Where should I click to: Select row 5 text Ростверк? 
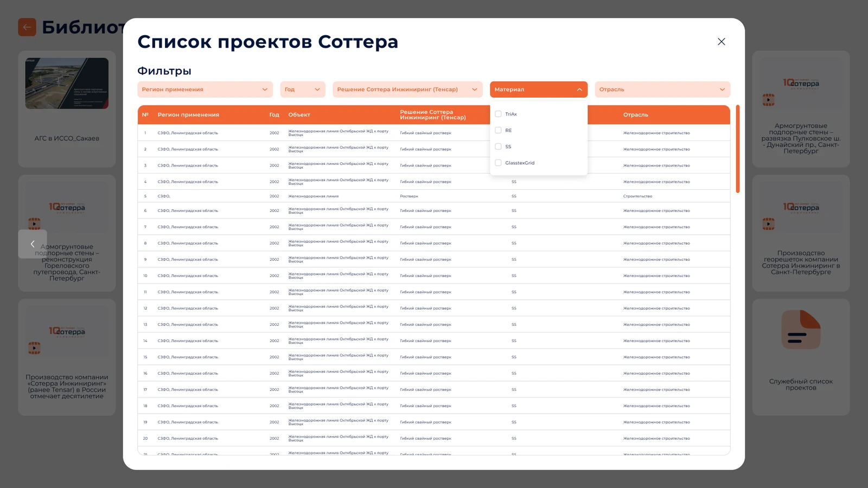tap(409, 196)
